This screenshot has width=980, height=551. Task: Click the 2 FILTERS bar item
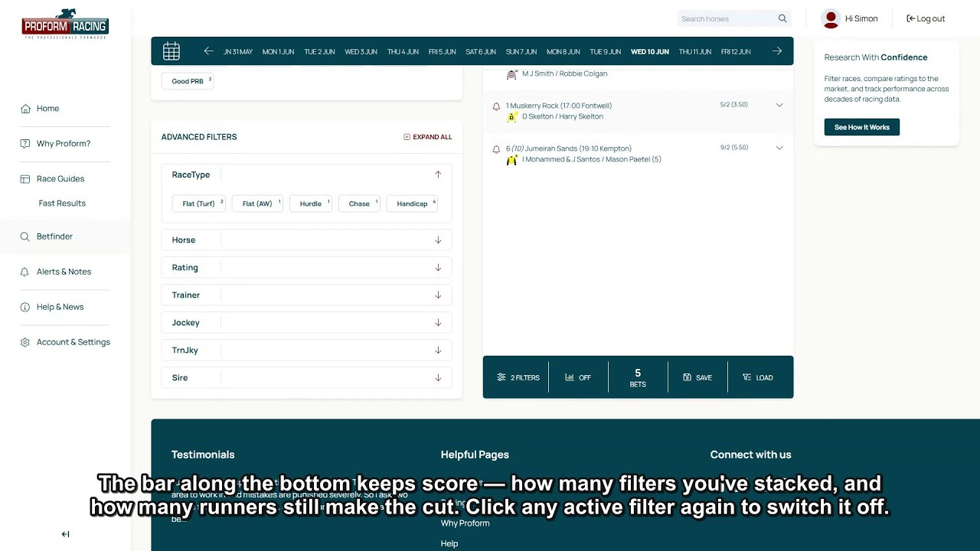point(518,377)
